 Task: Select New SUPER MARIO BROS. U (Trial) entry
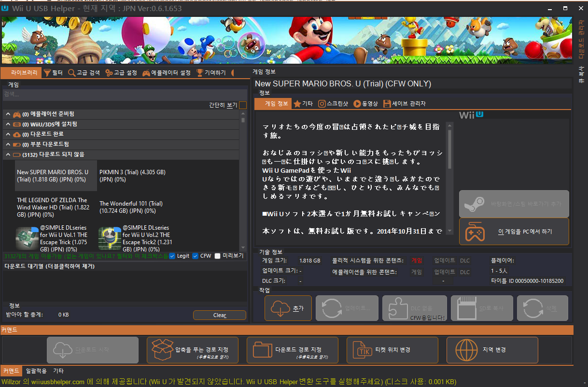point(56,176)
